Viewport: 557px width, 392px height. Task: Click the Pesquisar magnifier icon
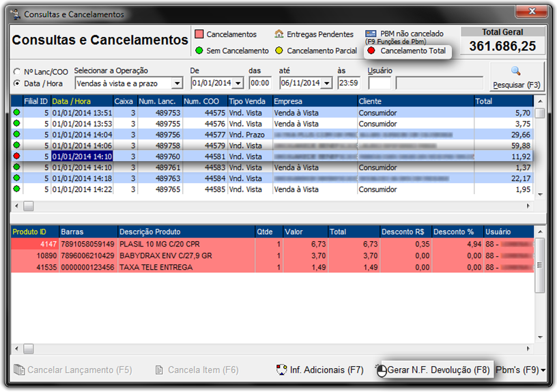516,71
